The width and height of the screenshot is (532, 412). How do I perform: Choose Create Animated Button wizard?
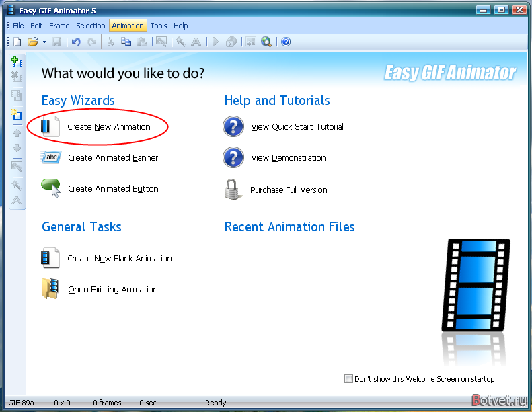[x=112, y=189]
